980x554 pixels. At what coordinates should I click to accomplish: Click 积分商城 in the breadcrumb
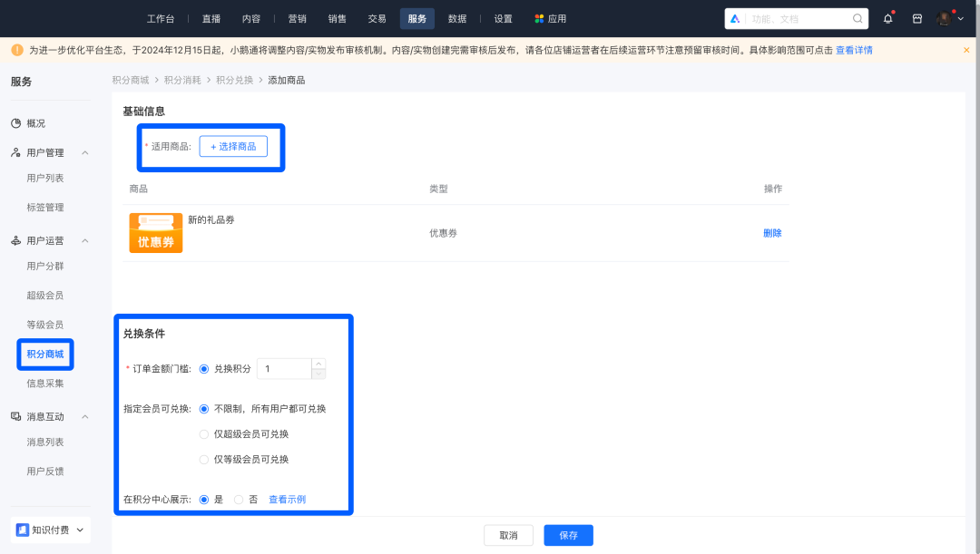pyautogui.click(x=131, y=80)
